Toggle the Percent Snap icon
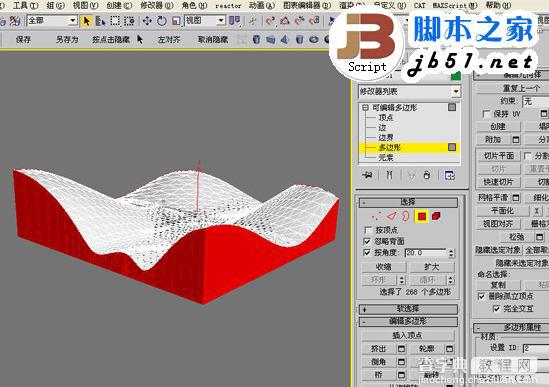 coord(299,21)
